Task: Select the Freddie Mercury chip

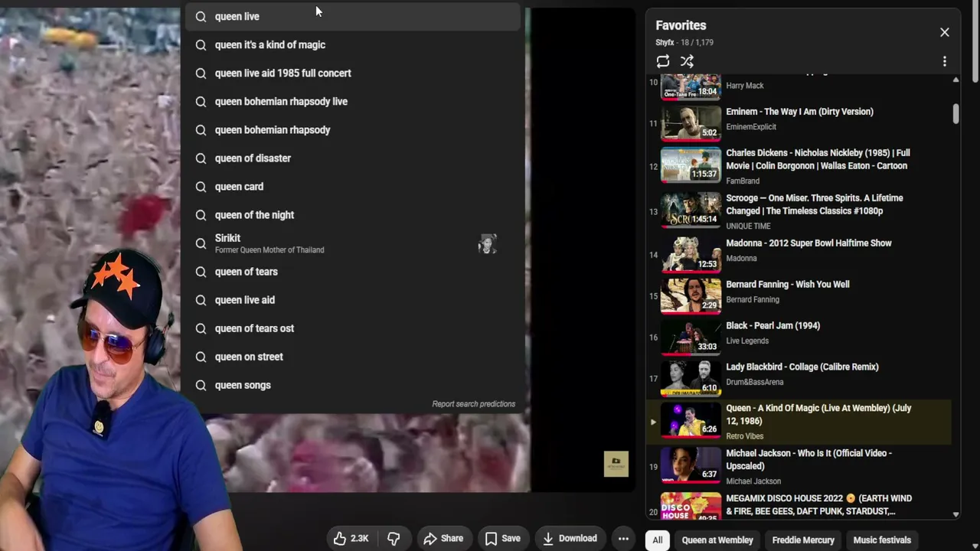Action: (x=803, y=540)
